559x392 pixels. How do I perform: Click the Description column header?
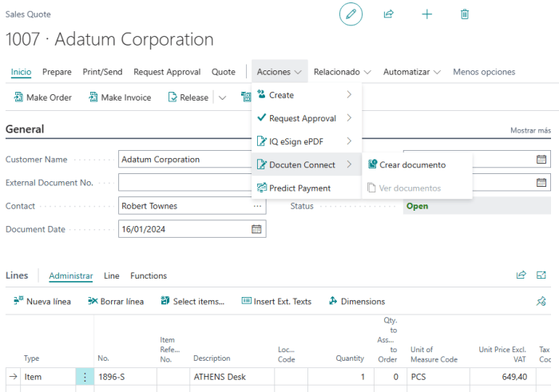tap(212, 358)
